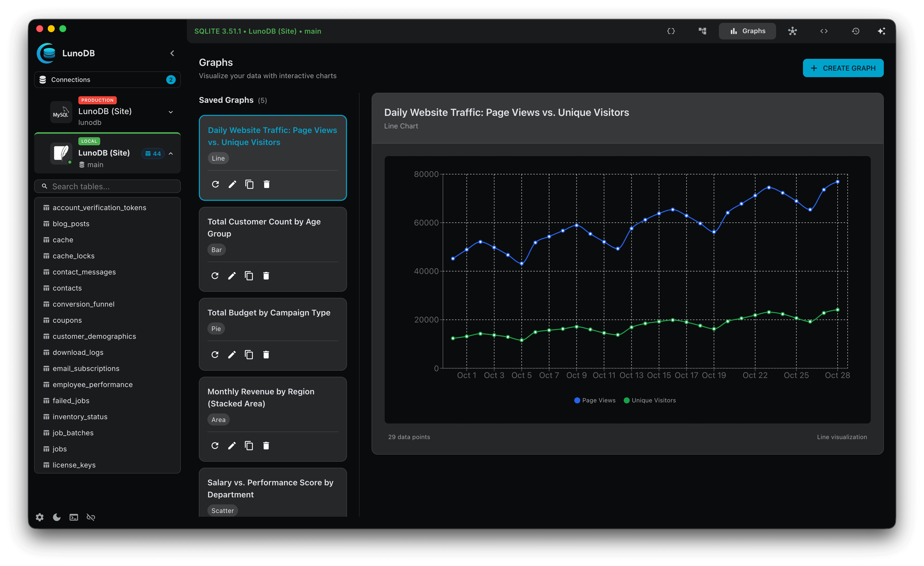This screenshot has width=924, height=566.
Task: Click the CREATE GRAPH button
Action: pos(843,68)
